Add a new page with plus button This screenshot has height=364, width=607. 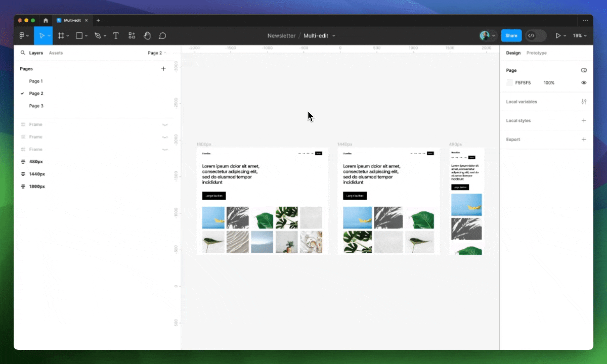point(163,69)
